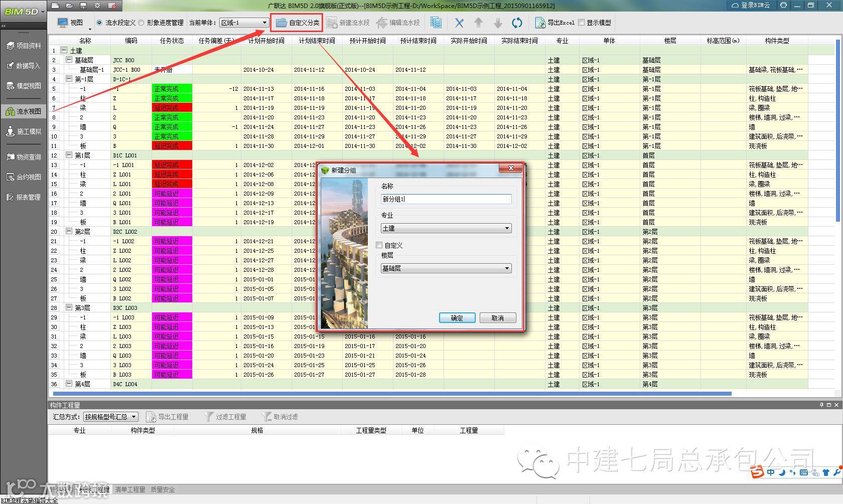Screen dimensions: 843x504
Task: Click magenta 可能延迟 status cell in row 16
Action: click(x=172, y=194)
